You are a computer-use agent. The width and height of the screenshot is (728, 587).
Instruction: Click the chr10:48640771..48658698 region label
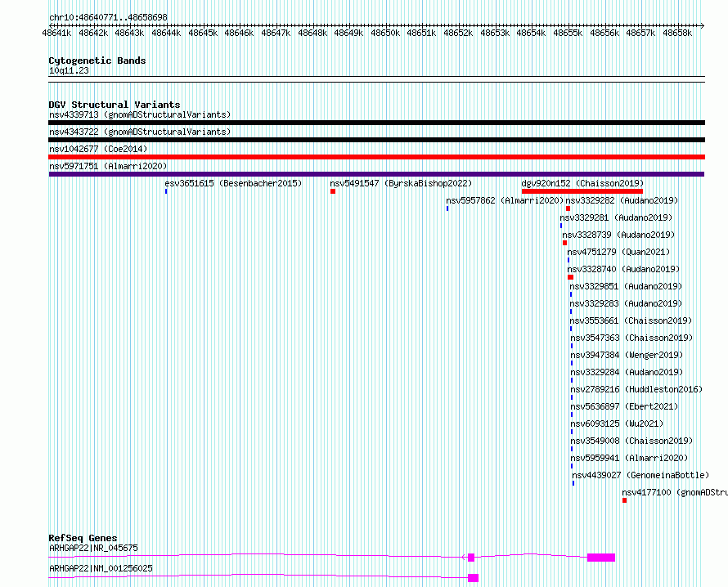(x=108, y=17)
